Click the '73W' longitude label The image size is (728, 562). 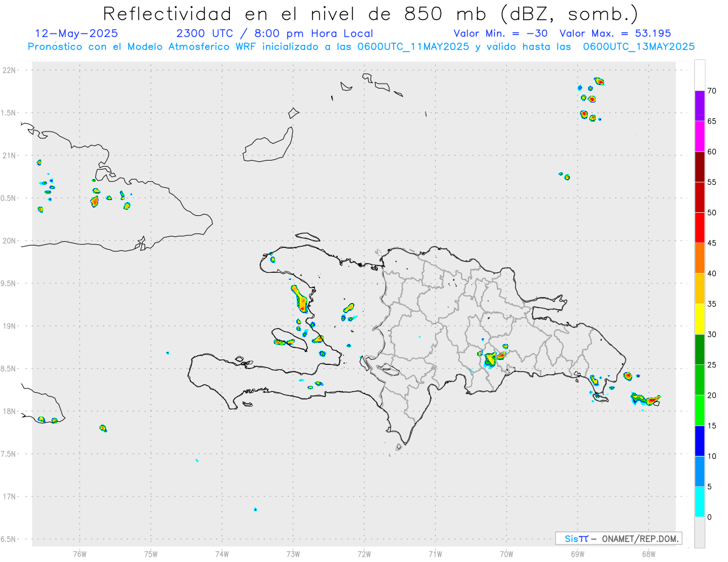(293, 554)
